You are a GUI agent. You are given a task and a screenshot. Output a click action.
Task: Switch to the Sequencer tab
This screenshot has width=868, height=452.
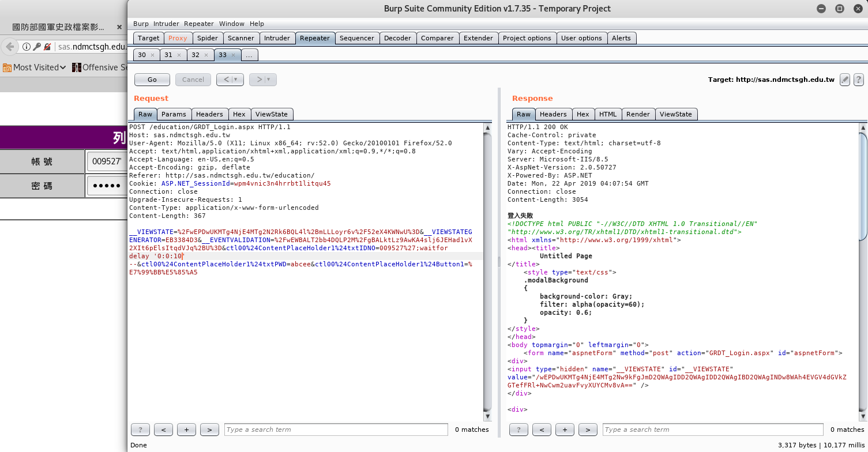357,38
